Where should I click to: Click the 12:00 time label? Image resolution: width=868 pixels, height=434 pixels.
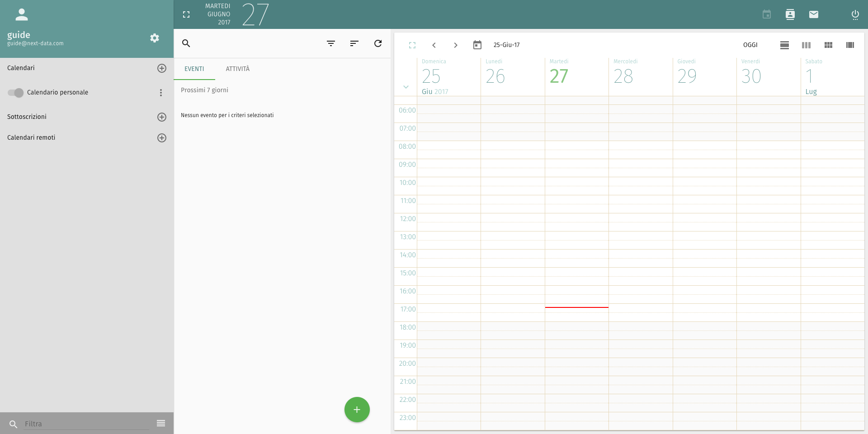point(407,219)
